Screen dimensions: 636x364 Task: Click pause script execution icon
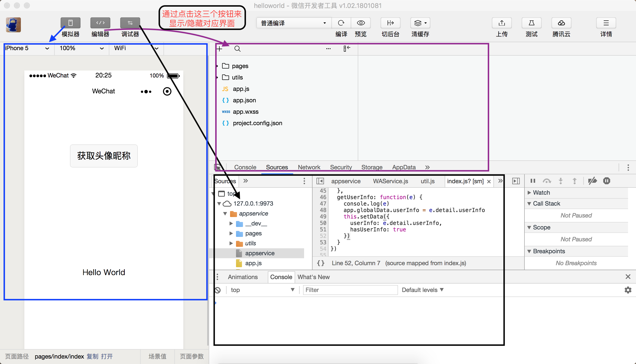point(533,181)
